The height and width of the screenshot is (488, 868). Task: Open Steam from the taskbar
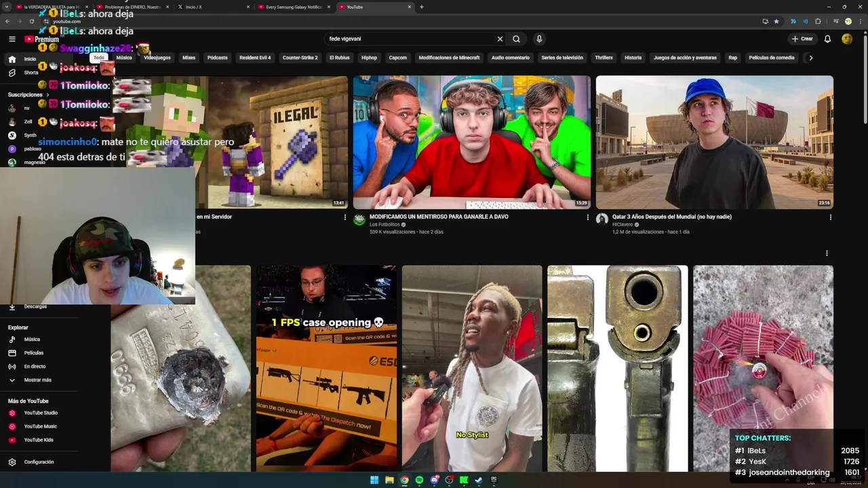[479, 480]
